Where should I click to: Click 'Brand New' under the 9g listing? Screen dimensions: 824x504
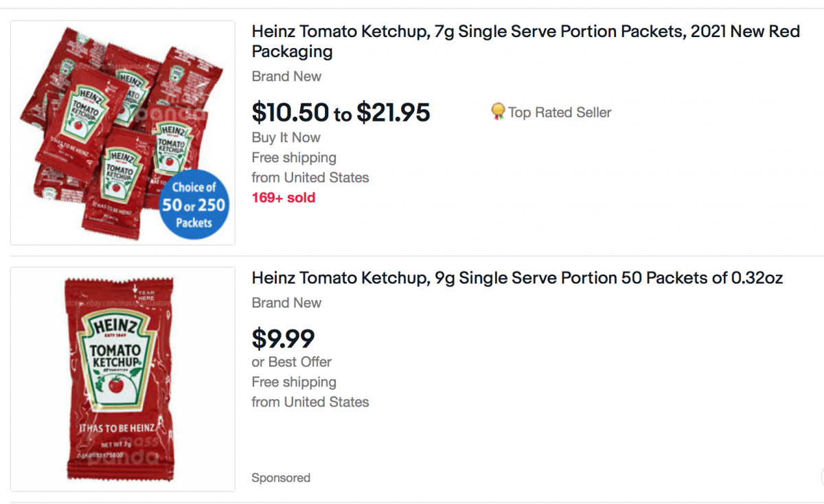pyautogui.click(x=286, y=303)
